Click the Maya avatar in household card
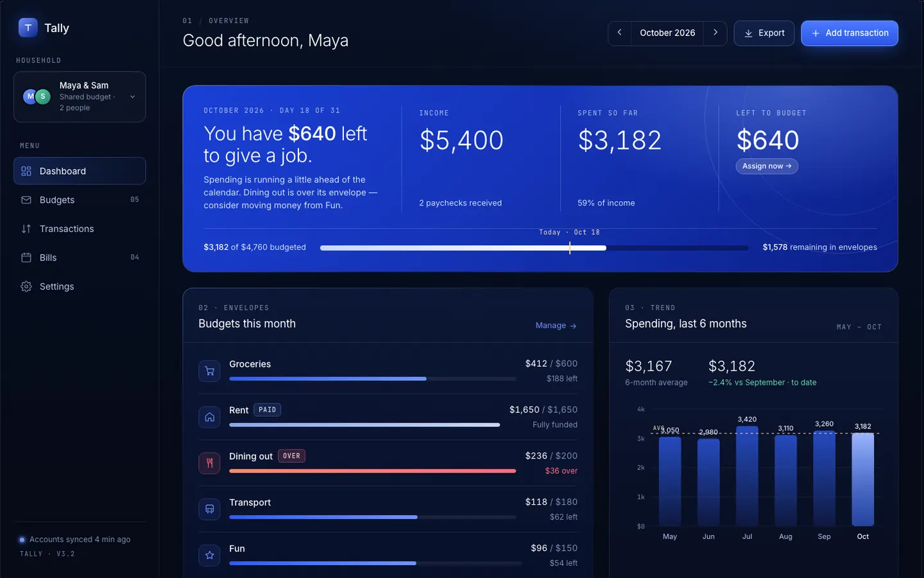 tap(30, 96)
